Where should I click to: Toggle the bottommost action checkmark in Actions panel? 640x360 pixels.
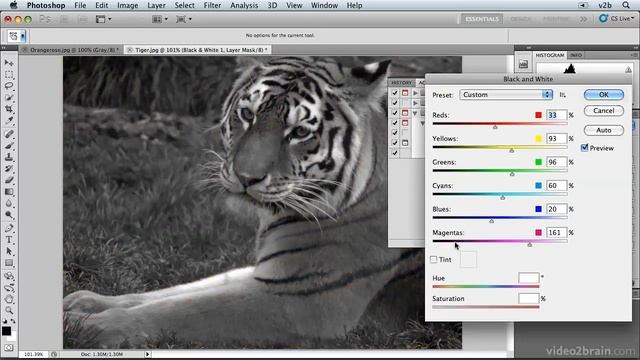[395, 153]
